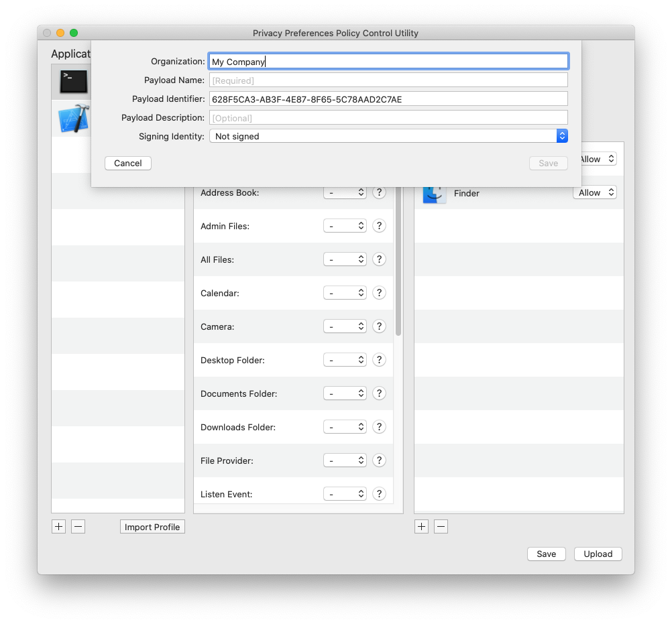Viewport: 672px width, 624px height.
Task: Remove selected application with minus button
Action: coord(78,526)
